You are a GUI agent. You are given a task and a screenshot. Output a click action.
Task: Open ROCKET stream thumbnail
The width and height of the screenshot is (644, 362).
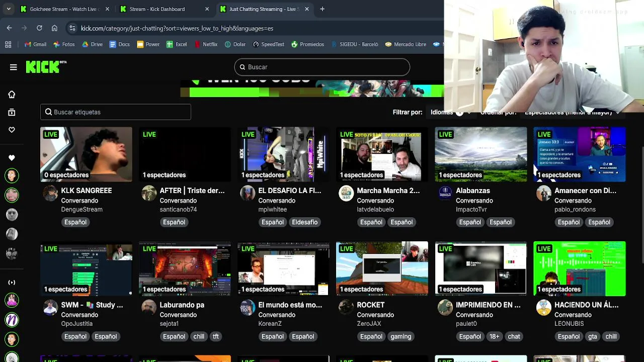[382, 268]
